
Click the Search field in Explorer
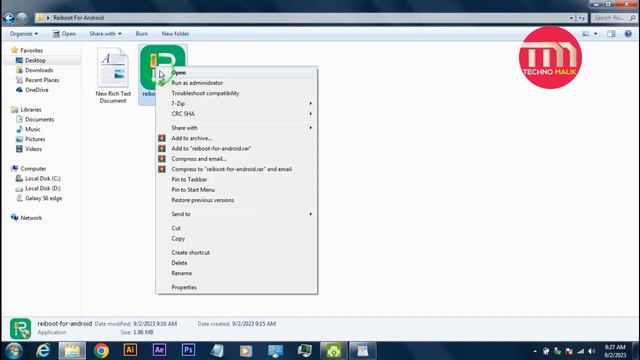(x=614, y=18)
